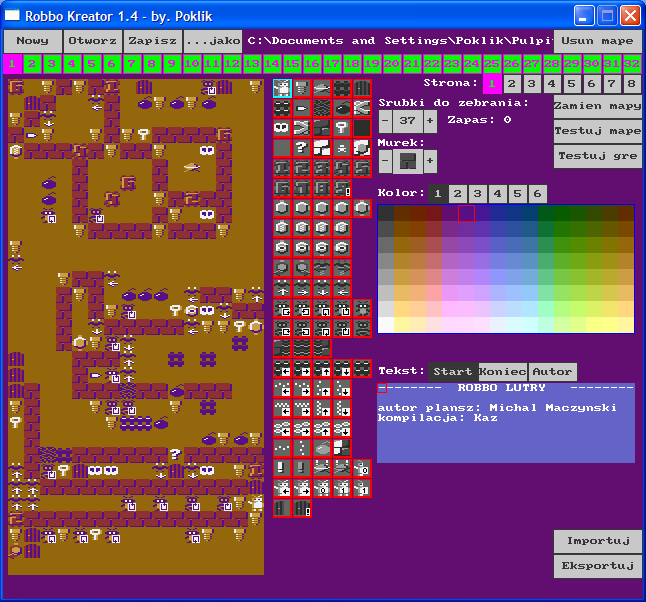The image size is (646, 602).
Task: Select the door tile with exclamation mark
Action: click(302, 508)
